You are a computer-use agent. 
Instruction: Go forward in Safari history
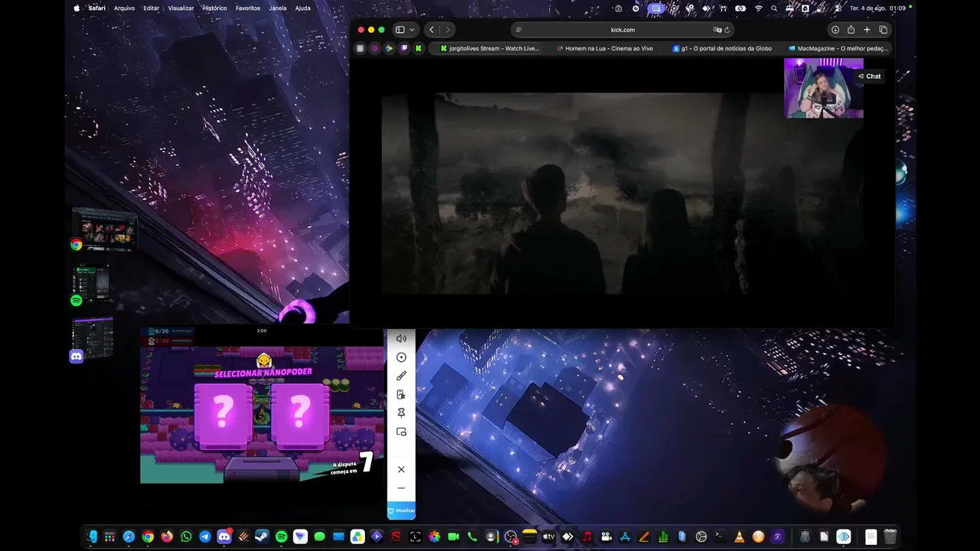tap(448, 30)
